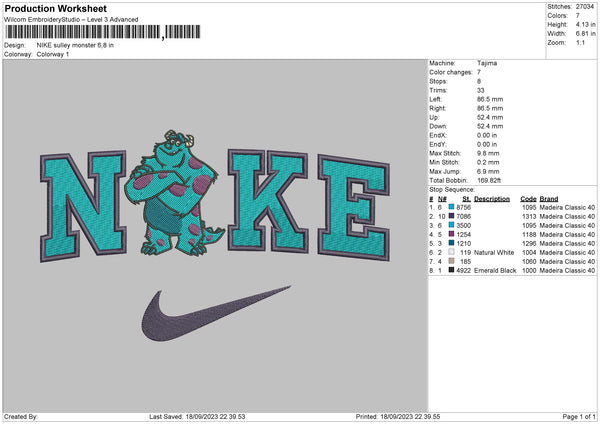Select the Max Jump value "6.9 mm"

488,171
